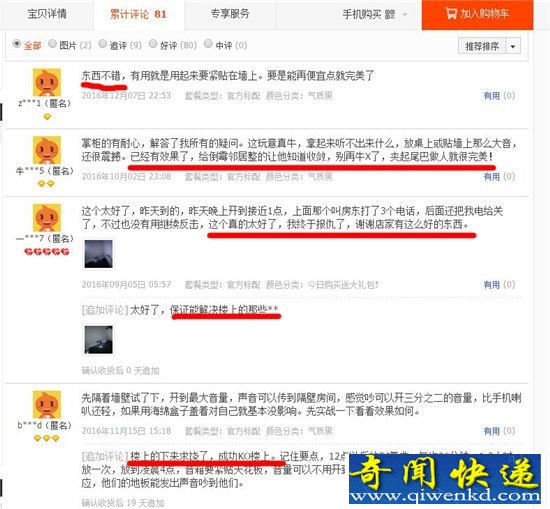
Task: Expand the 推荐排序 dropdown arrow
Action: click(513, 46)
